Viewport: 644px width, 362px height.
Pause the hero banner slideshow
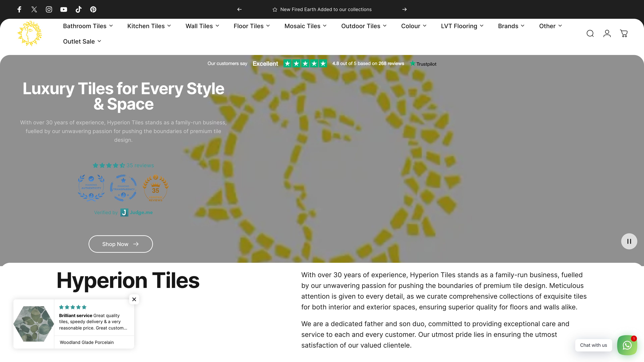point(629,241)
